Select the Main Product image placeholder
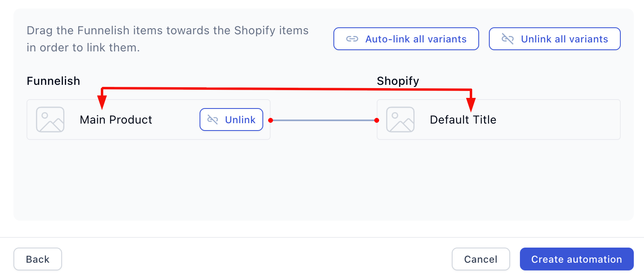This screenshot has height=279, width=644. tap(50, 120)
